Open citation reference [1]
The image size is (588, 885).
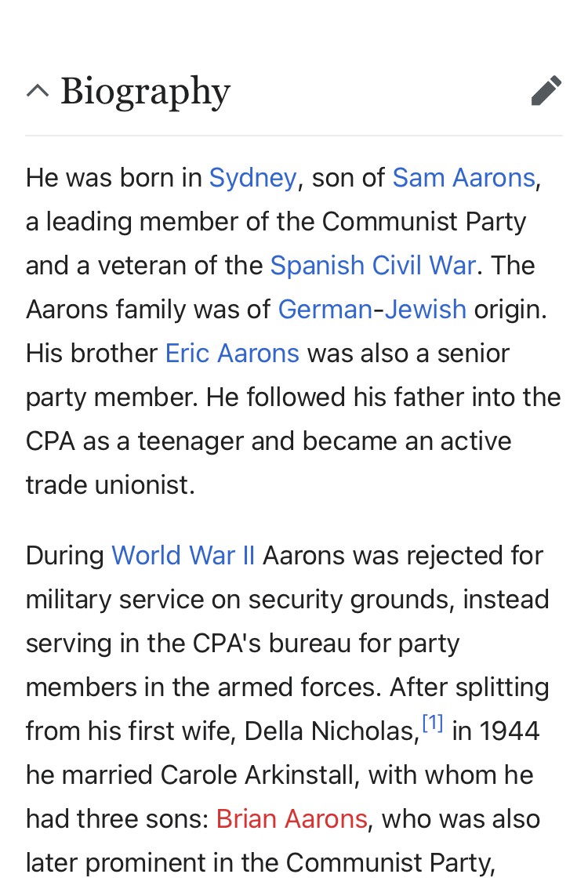click(433, 725)
